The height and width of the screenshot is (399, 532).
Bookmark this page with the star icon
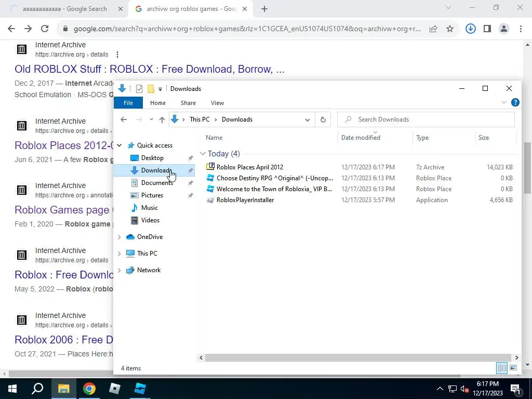click(450, 29)
